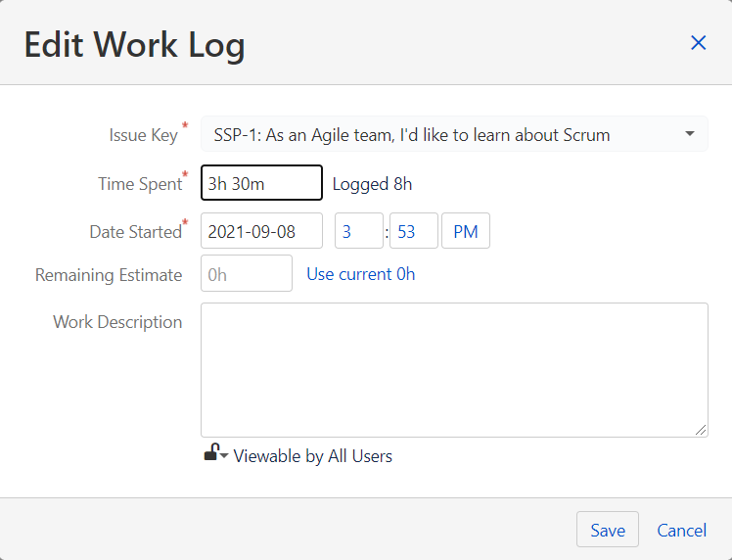732x560 pixels.
Task: Click the Use current 0h link
Action: click(x=361, y=274)
